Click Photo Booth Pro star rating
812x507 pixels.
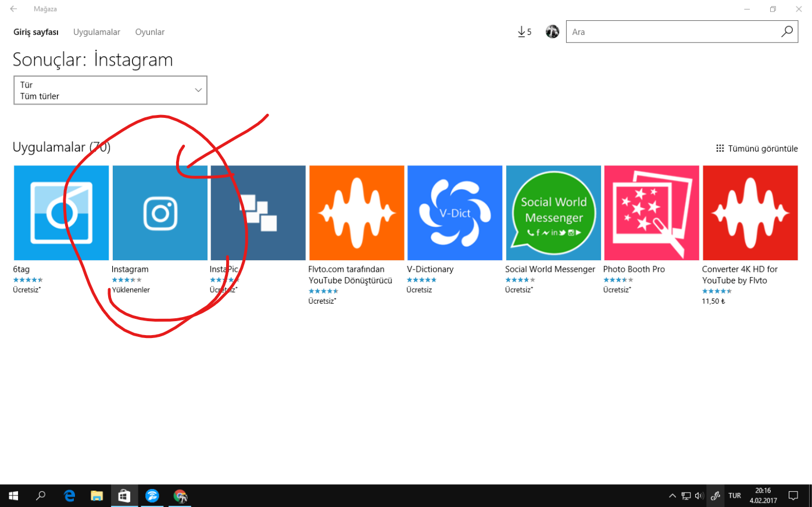[618, 280]
